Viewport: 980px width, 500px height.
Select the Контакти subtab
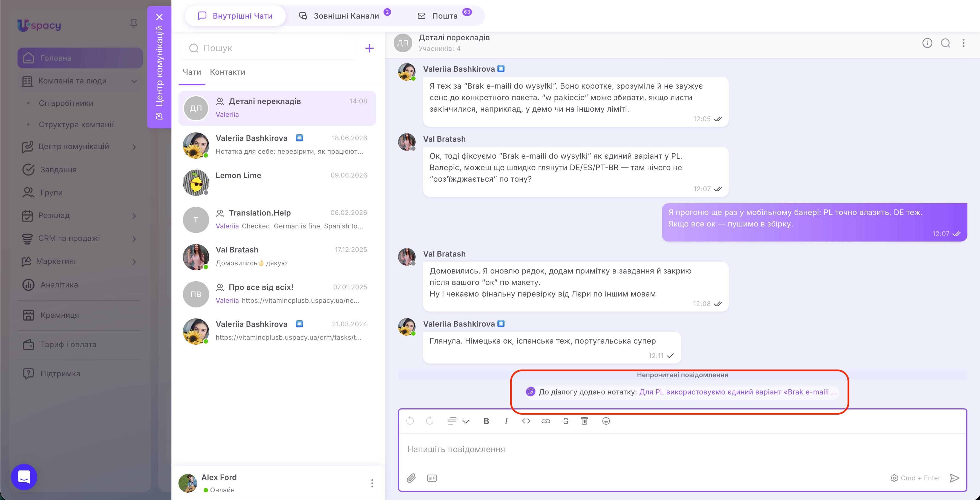coord(227,72)
